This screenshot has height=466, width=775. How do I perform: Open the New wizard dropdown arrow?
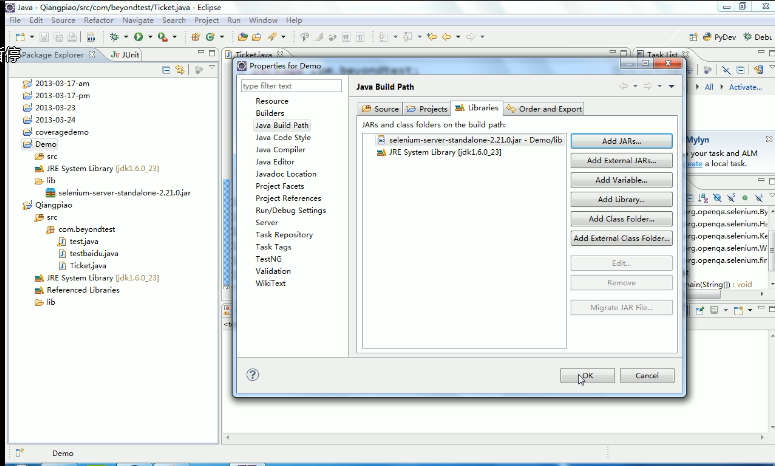click(32, 37)
